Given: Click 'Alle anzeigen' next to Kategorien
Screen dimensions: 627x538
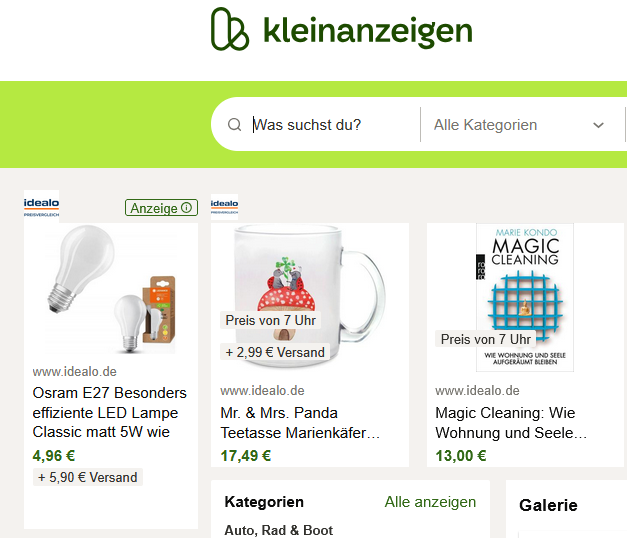Looking at the screenshot, I should tap(430, 502).
